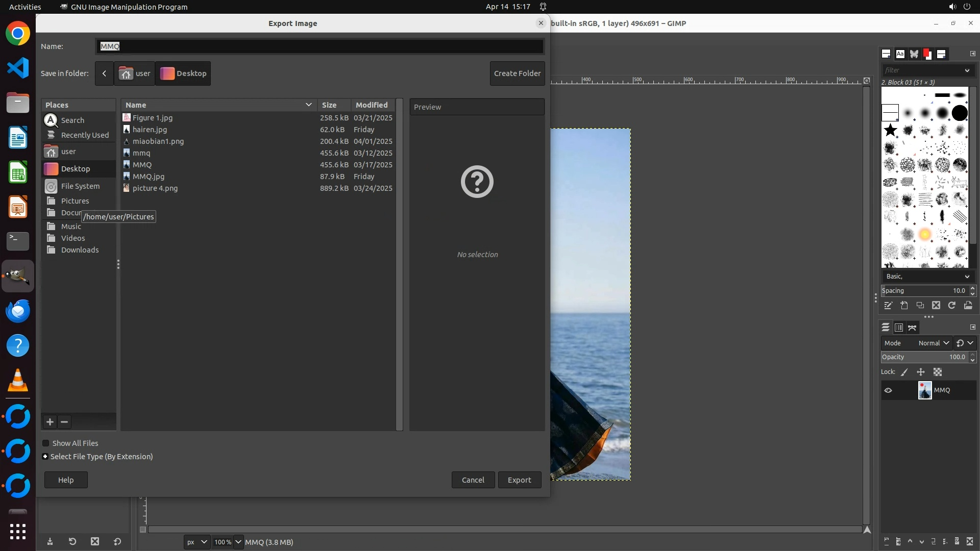This screenshot has height=551, width=980.
Task: Open the Fonts tab in the brushes dock
Action: pyautogui.click(x=900, y=54)
